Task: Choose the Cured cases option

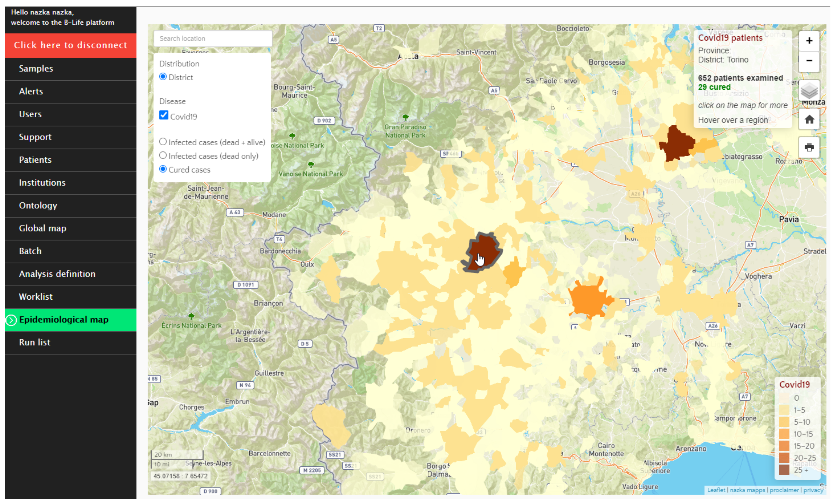Action: pos(163,169)
